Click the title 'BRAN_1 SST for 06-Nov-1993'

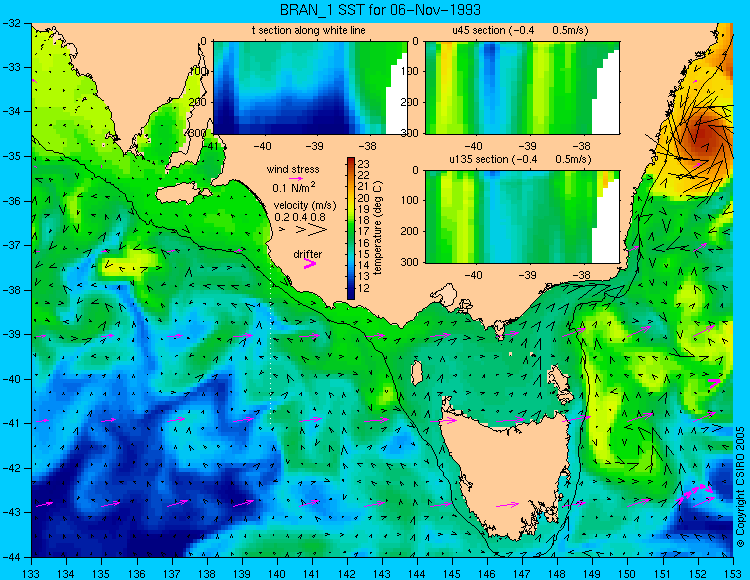[380, 10]
